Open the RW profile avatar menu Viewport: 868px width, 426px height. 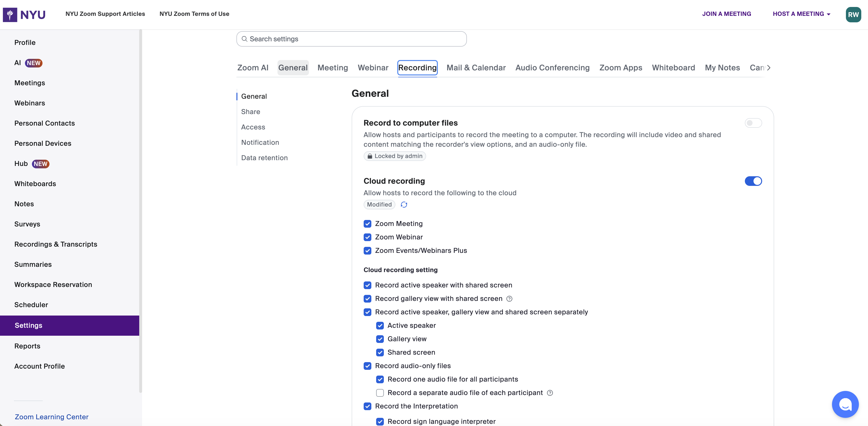[x=853, y=14]
